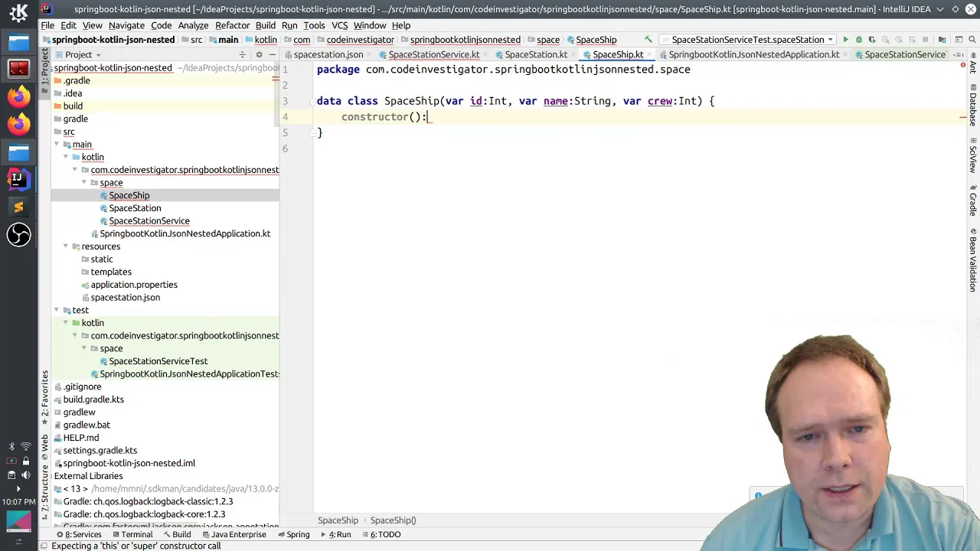980x551 pixels.
Task: Click the Debug bug icon in the toolbar
Action: pyautogui.click(x=858, y=40)
